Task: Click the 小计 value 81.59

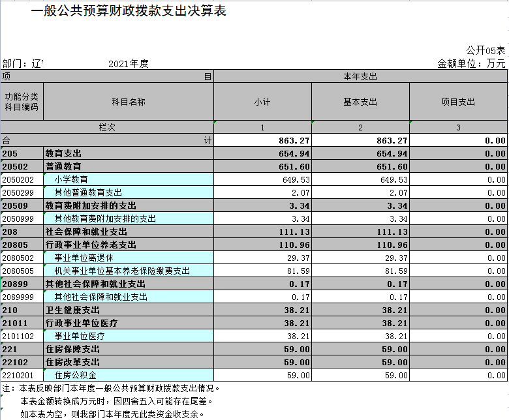Action: pos(262,271)
